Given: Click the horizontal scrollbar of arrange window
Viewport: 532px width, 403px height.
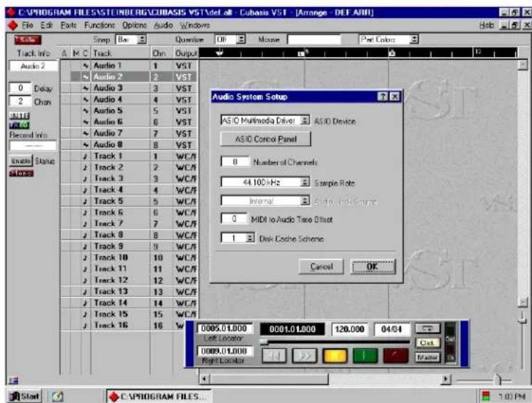Looking at the screenshot, I should pos(325,379).
